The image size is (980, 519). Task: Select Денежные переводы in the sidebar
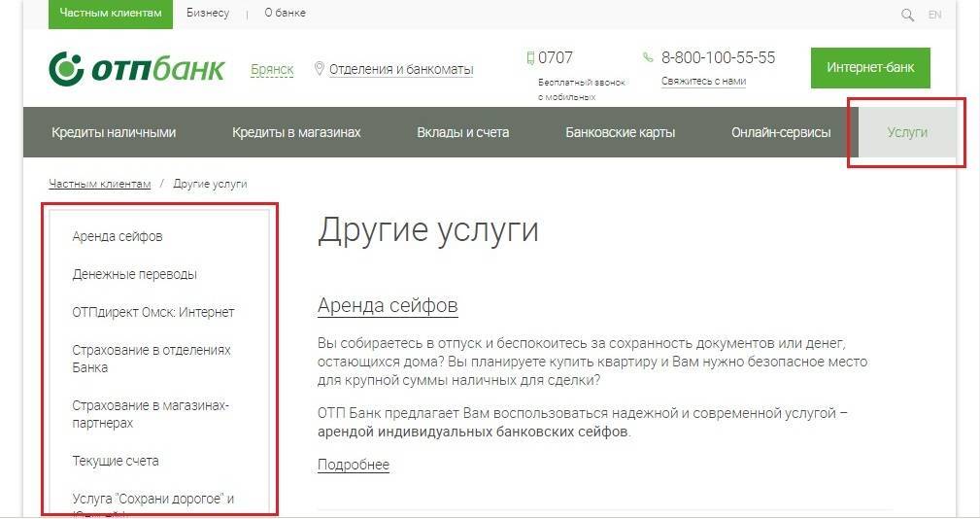pos(134,274)
